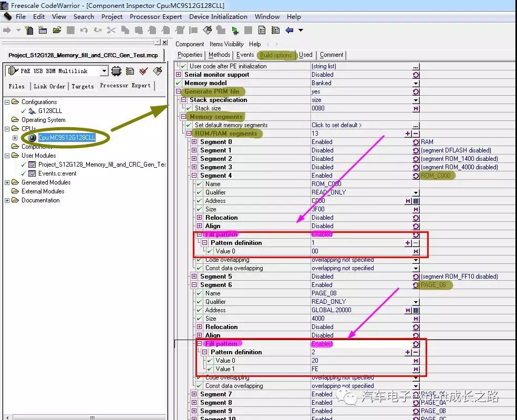Open the Memory model dropdown arrow
The height and width of the screenshot is (420, 517).
pos(416,83)
